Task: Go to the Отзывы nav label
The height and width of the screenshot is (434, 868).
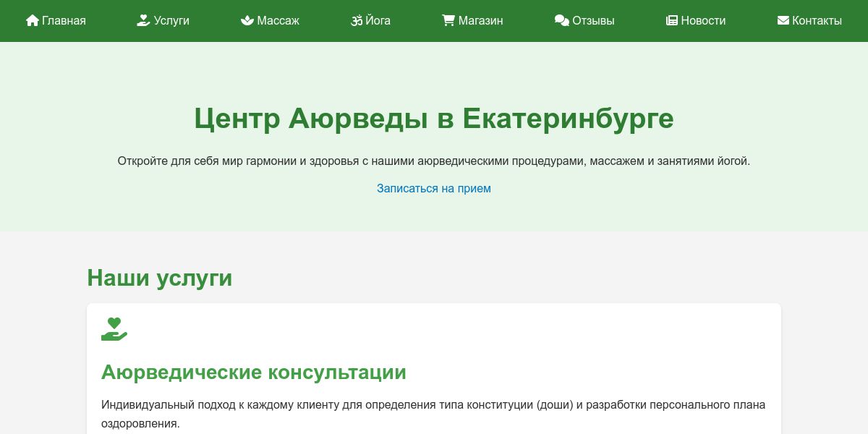Action: [593, 21]
